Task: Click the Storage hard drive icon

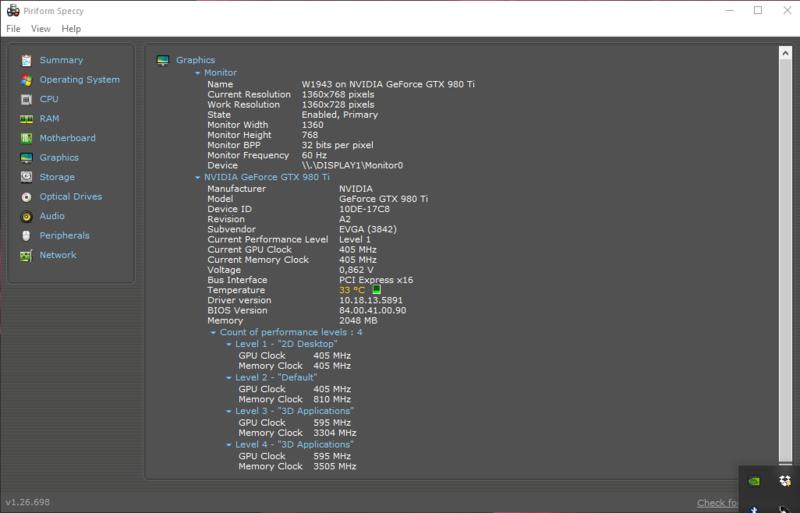Action: point(27,177)
